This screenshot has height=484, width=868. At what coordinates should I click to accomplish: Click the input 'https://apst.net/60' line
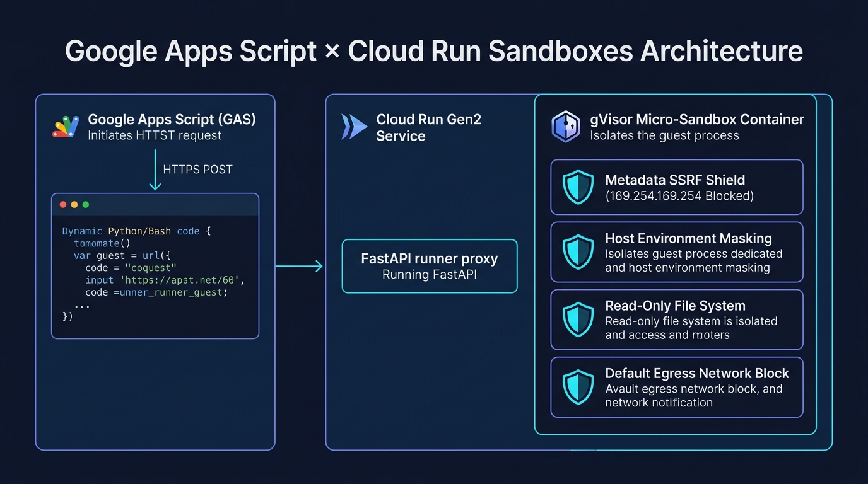[x=165, y=280]
